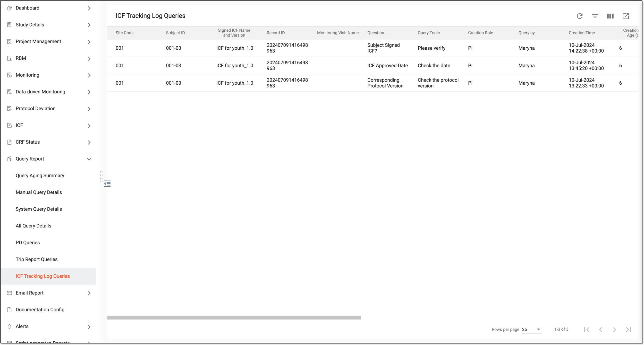
Task: Click the Alerts bell icon
Action: click(x=10, y=326)
